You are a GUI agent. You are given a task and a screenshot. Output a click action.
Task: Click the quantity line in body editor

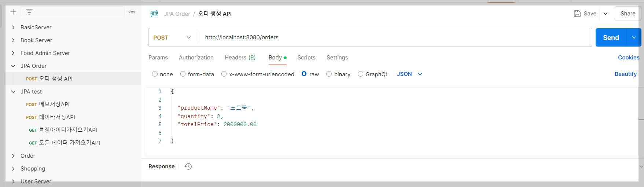pyautogui.click(x=200, y=116)
